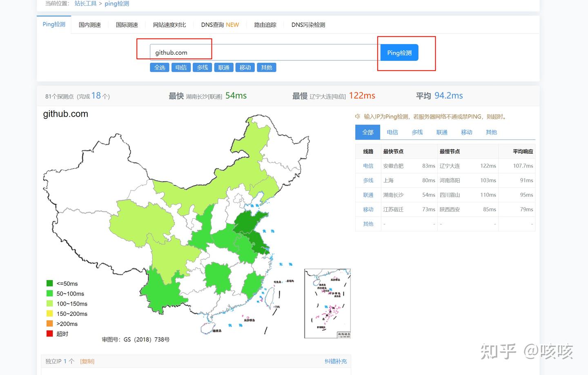The image size is (588, 375).
Task: Click the red 超时 legend swatch
Action: click(x=50, y=334)
